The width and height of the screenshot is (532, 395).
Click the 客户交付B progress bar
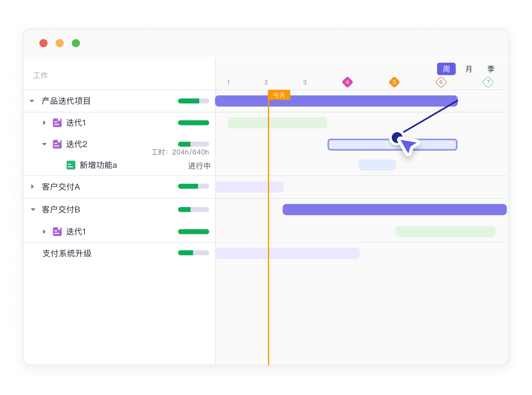click(x=194, y=210)
